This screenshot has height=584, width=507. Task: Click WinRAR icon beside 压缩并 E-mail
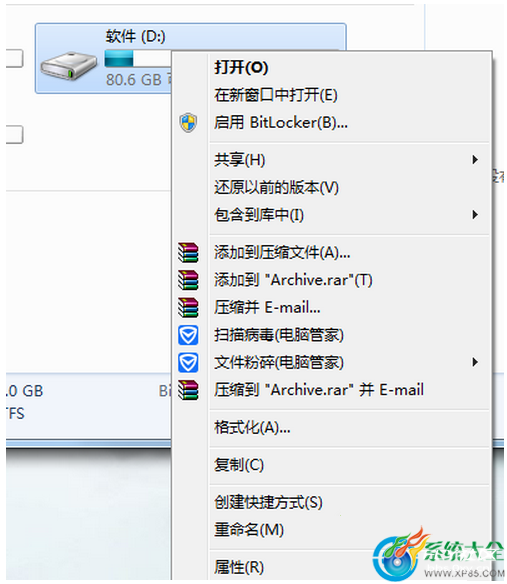[188, 308]
